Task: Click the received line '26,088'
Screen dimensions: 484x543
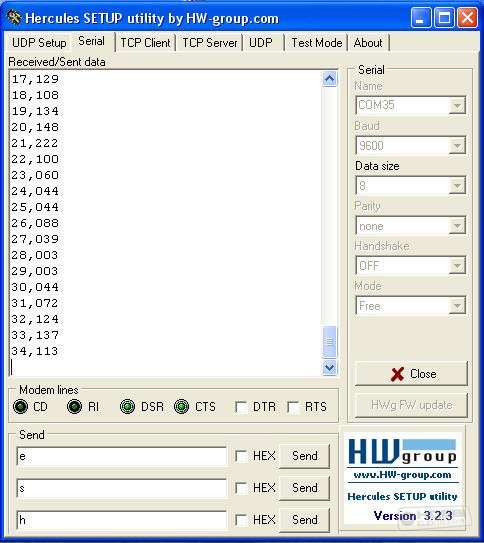Action: 35,223
